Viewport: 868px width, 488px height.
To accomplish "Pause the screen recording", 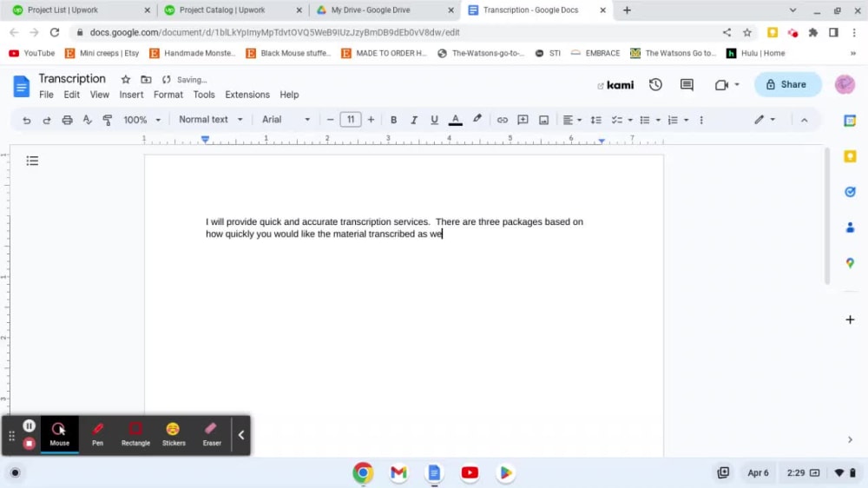I will [30, 425].
